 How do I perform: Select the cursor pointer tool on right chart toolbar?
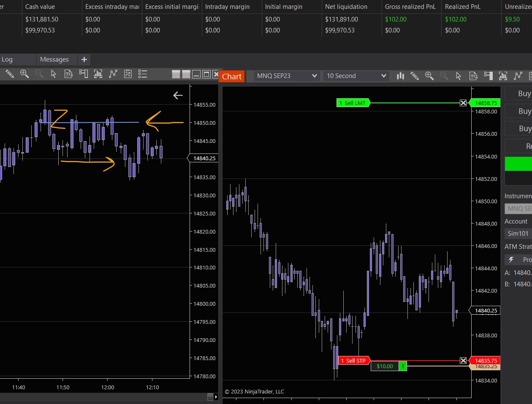(459, 76)
